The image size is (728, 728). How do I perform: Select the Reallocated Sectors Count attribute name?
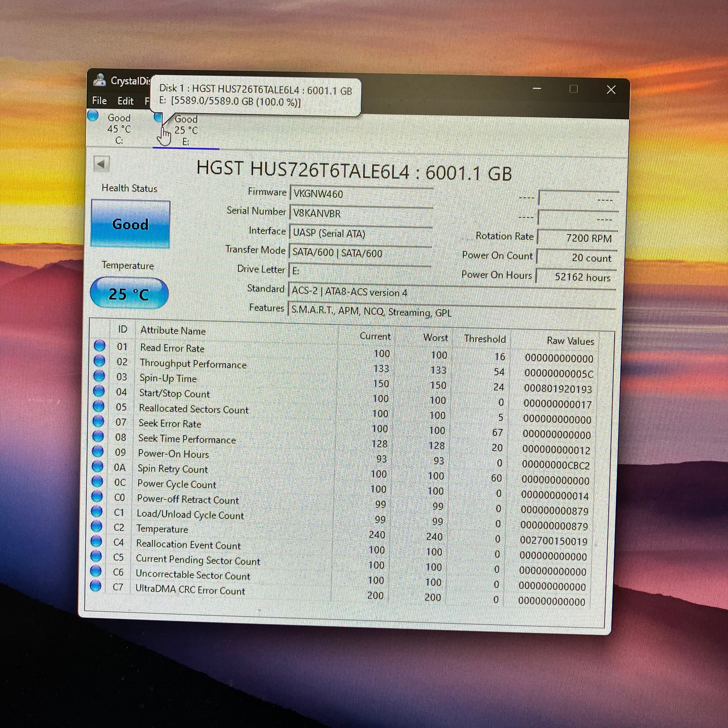coord(194,409)
